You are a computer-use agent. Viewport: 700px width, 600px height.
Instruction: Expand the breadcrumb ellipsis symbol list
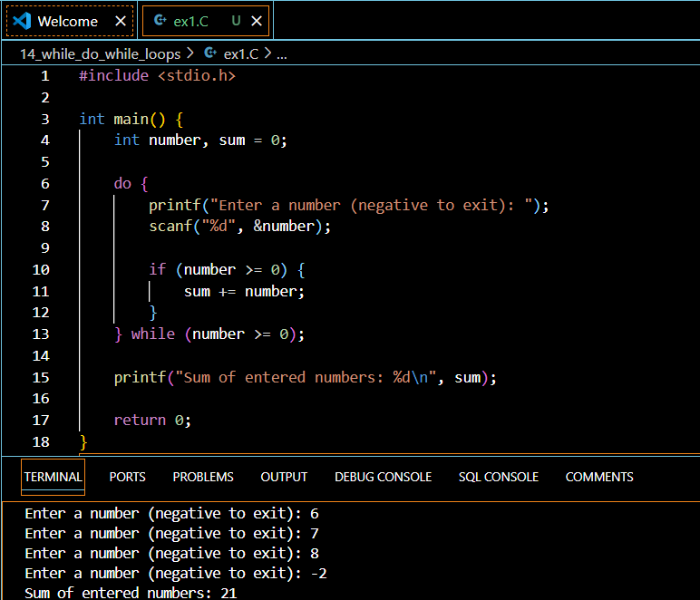point(281,53)
